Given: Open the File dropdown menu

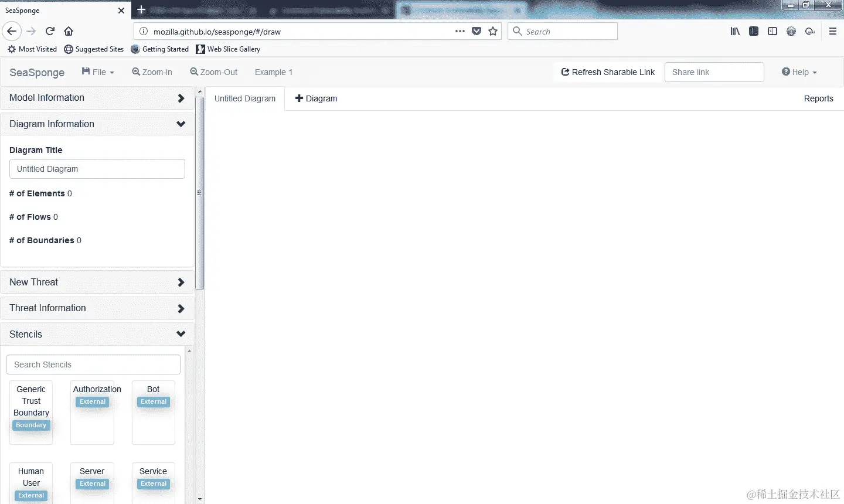Looking at the screenshot, I should pyautogui.click(x=98, y=72).
